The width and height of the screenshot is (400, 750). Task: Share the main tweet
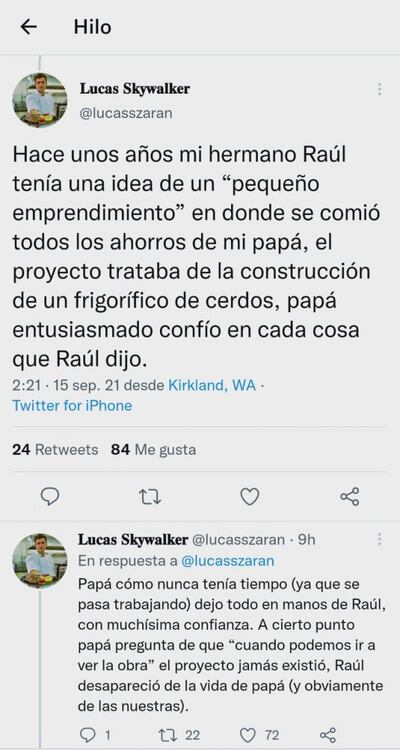coord(350,496)
